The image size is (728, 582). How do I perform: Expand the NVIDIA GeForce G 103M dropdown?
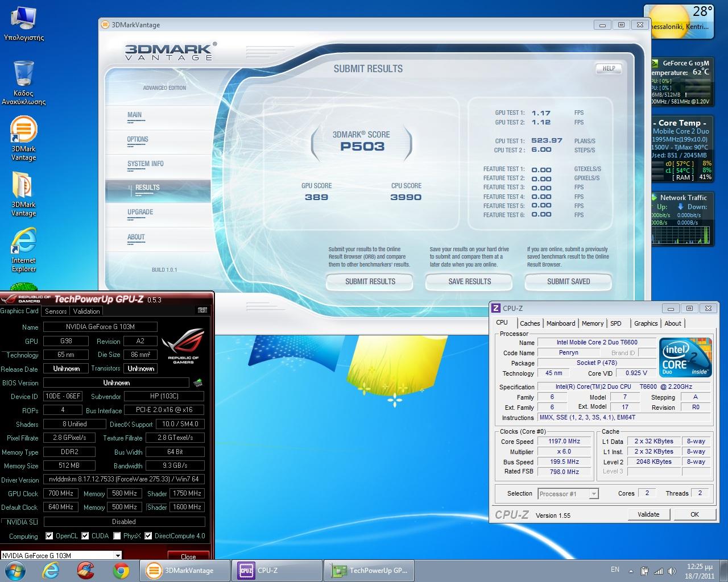point(118,555)
